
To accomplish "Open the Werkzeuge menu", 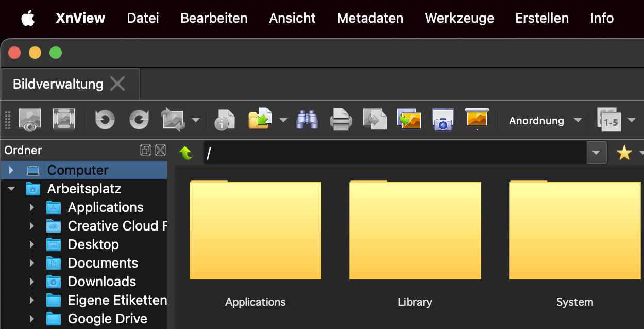I will (x=459, y=19).
